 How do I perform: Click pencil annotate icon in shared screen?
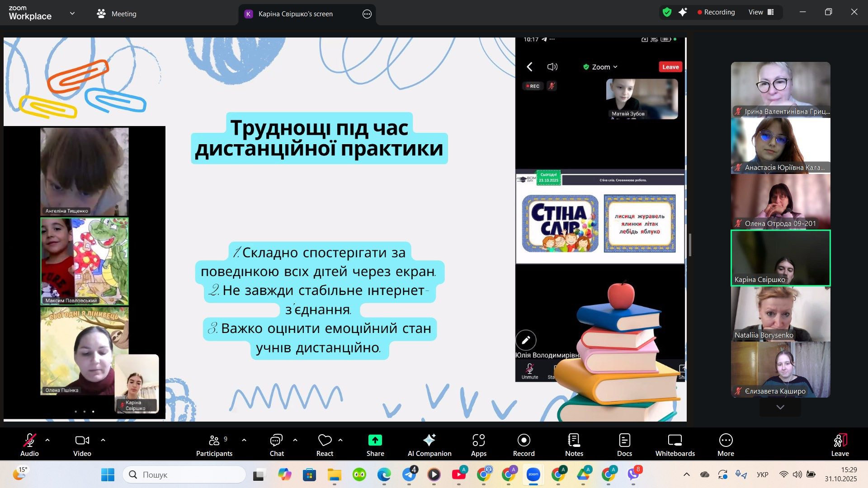tap(526, 340)
